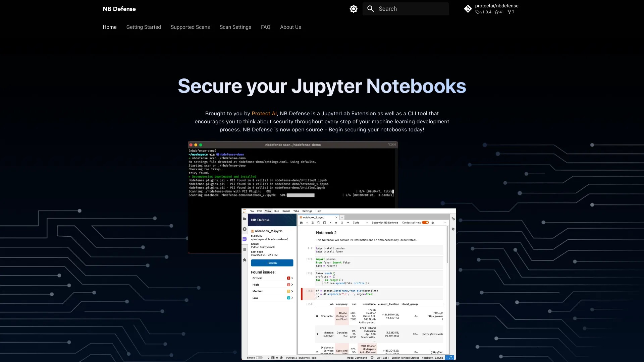Open the NB Defense sidebar icon
Screen dimensions: 644x362
pos(245,239)
